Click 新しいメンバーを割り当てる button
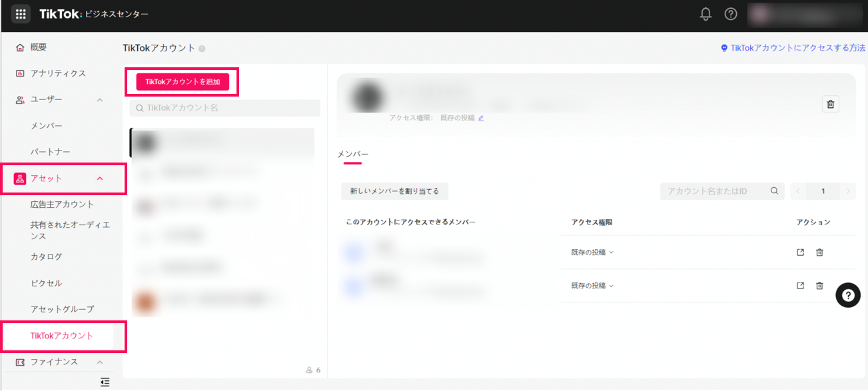Viewport: 868px width, 391px height. click(x=394, y=191)
